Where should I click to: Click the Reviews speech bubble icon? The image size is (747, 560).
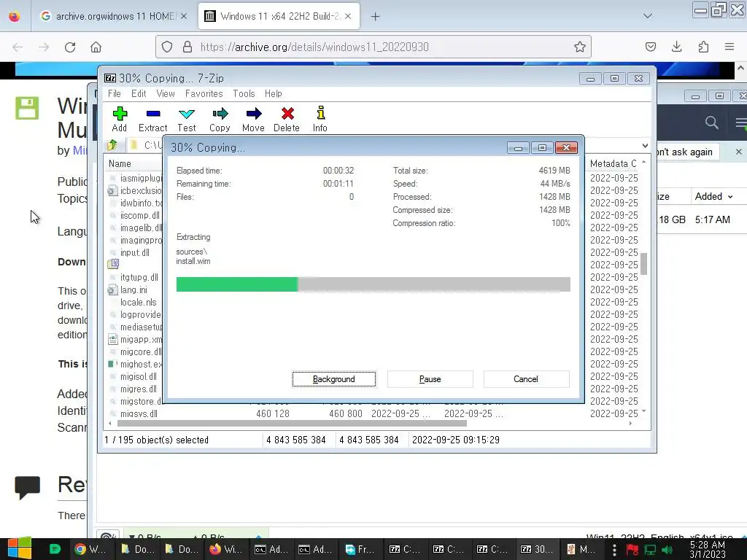click(27, 487)
